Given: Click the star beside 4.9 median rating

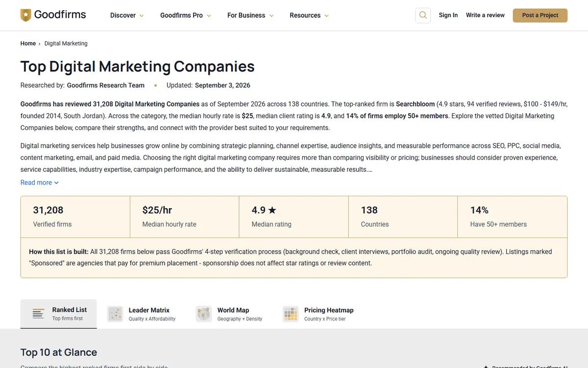Looking at the screenshot, I should 272,210.
